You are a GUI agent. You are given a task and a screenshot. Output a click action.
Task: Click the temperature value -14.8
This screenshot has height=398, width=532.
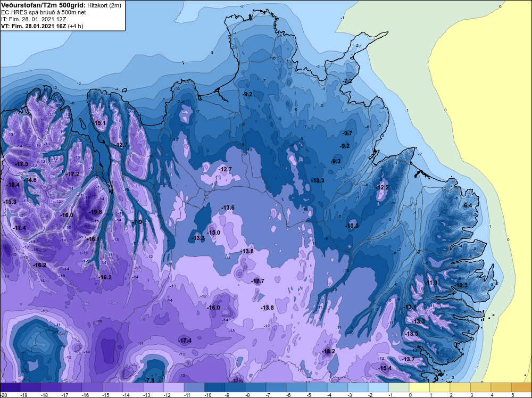[x=30, y=180]
